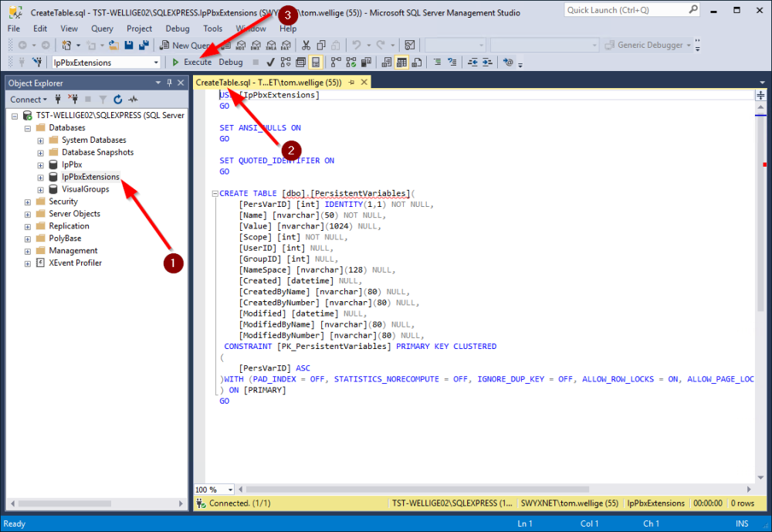Collapse the CREATE TABLE code outline
The width and height of the screenshot is (772, 532).
click(215, 194)
